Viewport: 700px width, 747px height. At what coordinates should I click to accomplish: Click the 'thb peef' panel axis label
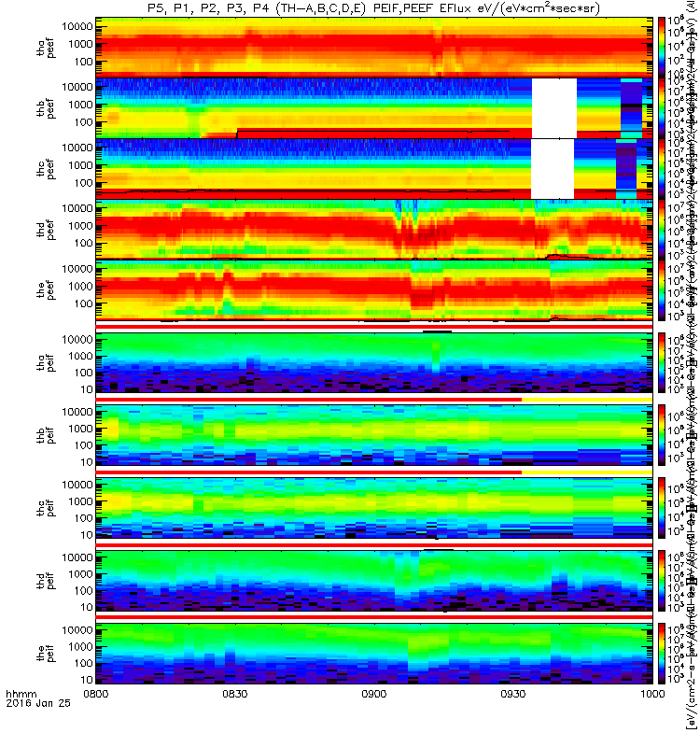coord(46,108)
